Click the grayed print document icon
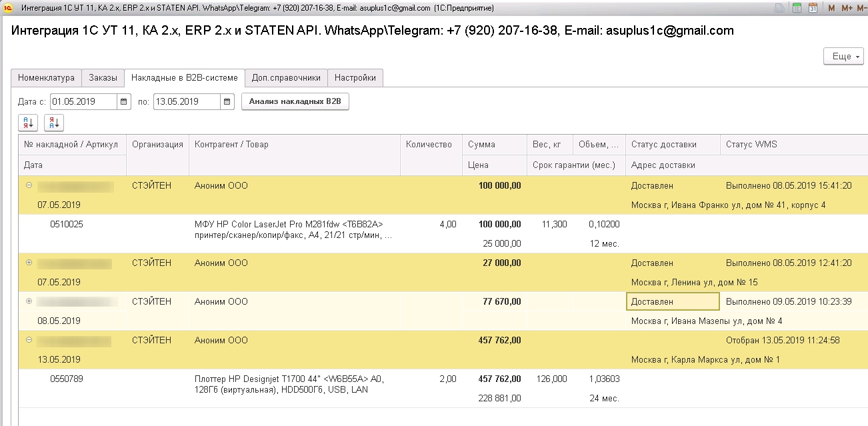 click(779, 8)
